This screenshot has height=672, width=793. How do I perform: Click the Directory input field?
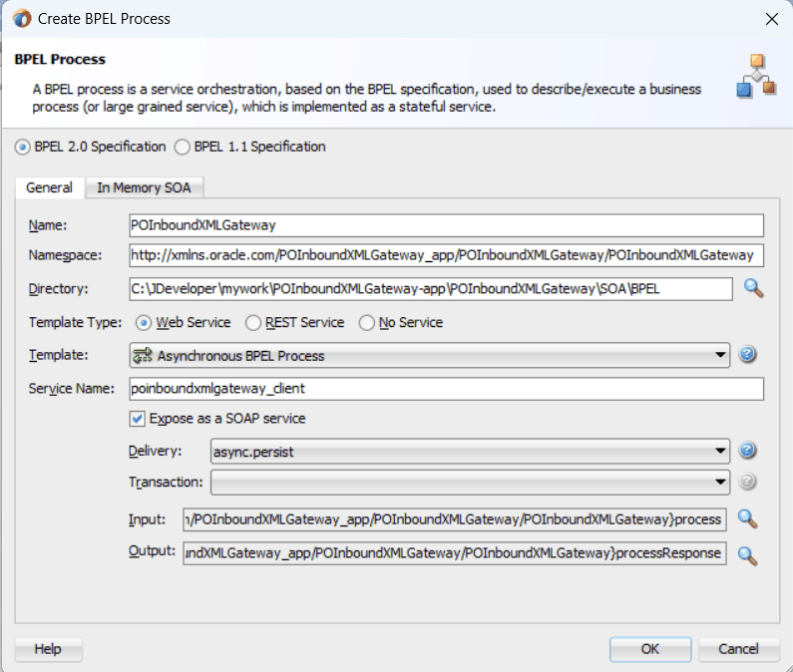click(431, 289)
